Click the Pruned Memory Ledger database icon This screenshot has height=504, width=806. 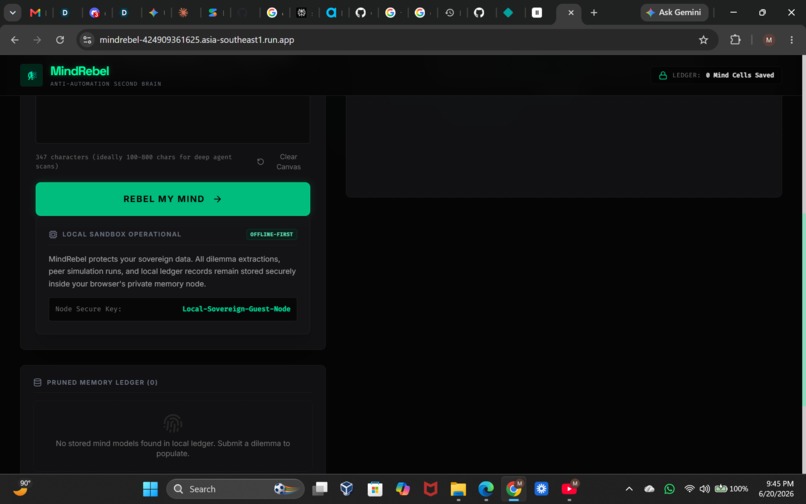[38, 382]
